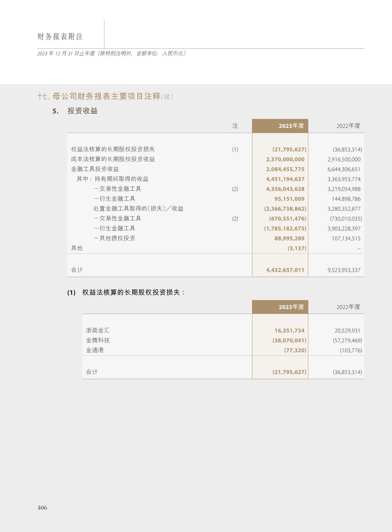
Task: Click the 金腾科技 row label
Action: 98,340
